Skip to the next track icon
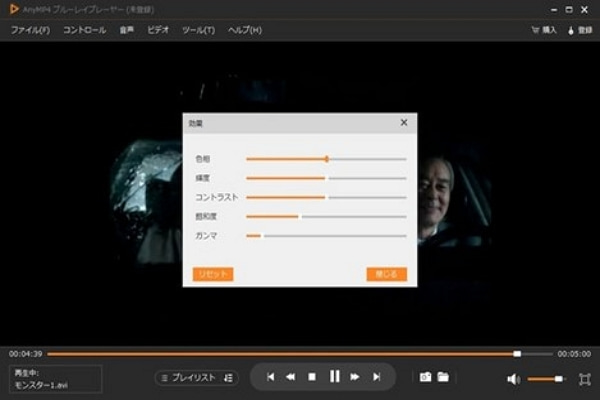 tap(377, 377)
